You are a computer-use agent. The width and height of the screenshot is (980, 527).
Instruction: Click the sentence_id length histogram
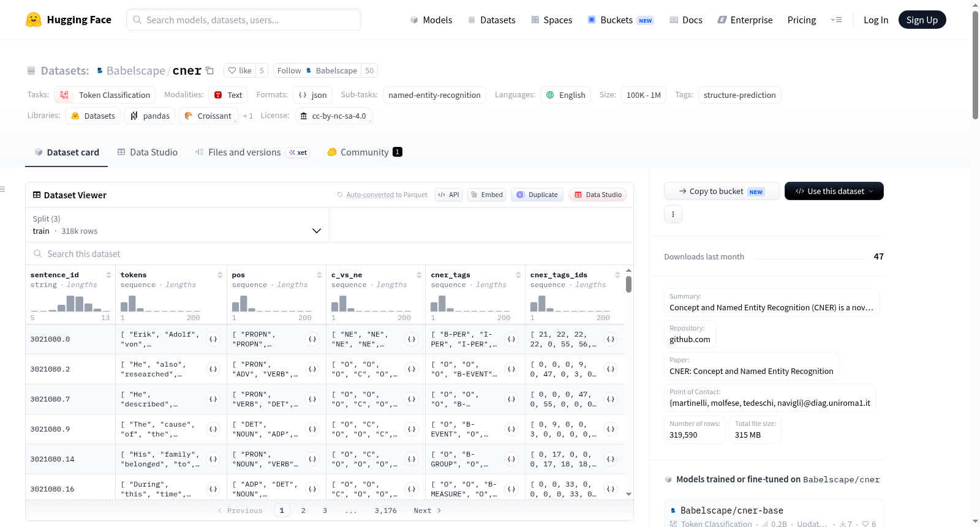click(70, 303)
